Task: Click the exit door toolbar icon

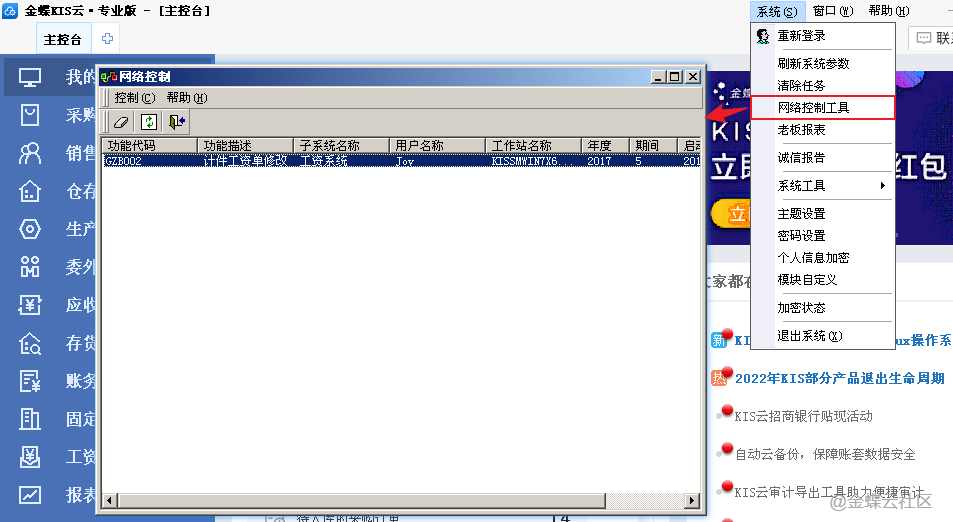Action: click(x=177, y=122)
